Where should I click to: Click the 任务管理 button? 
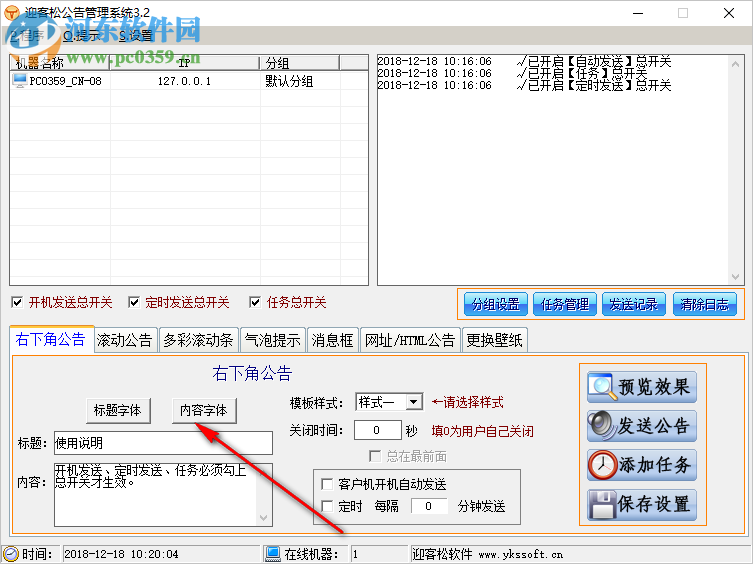tap(565, 304)
